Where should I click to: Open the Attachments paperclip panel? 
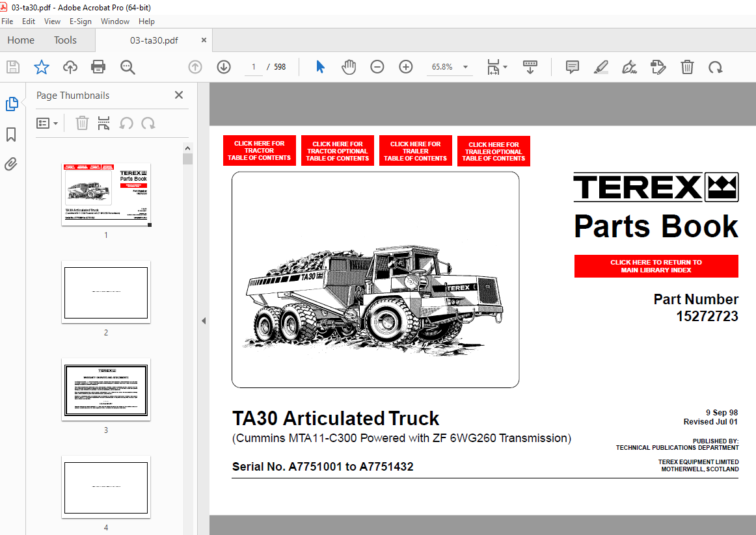[x=10, y=164]
